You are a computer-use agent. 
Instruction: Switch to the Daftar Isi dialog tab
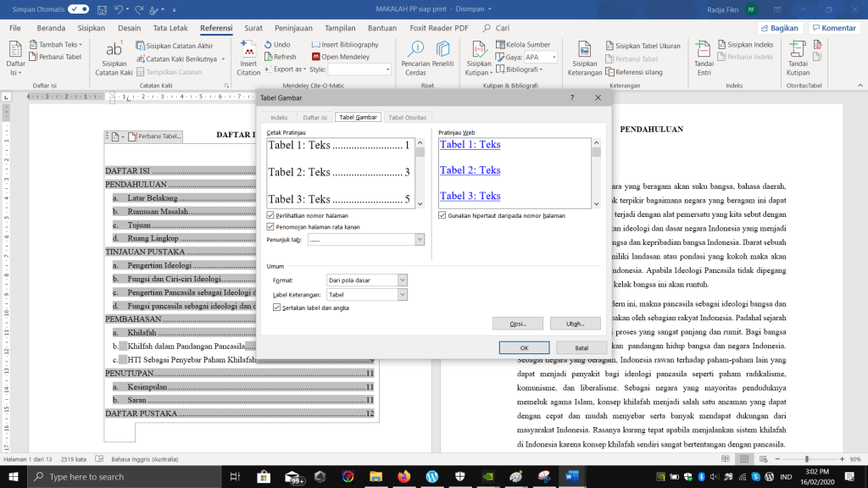(x=315, y=117)
